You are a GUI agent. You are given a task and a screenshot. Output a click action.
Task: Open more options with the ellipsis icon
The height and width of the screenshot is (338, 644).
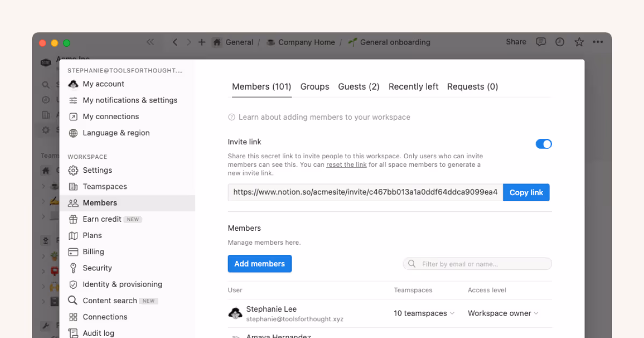coord(598,41)
